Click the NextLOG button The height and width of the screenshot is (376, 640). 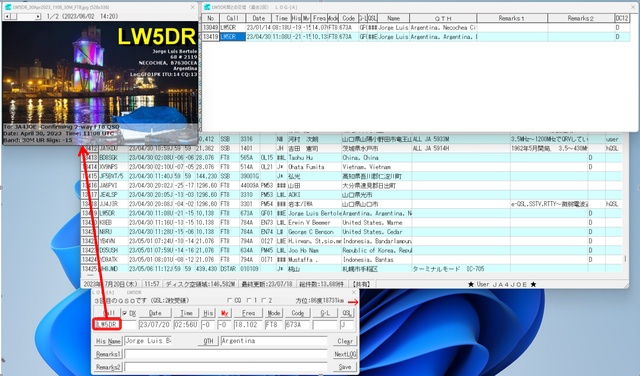point(345,354)
